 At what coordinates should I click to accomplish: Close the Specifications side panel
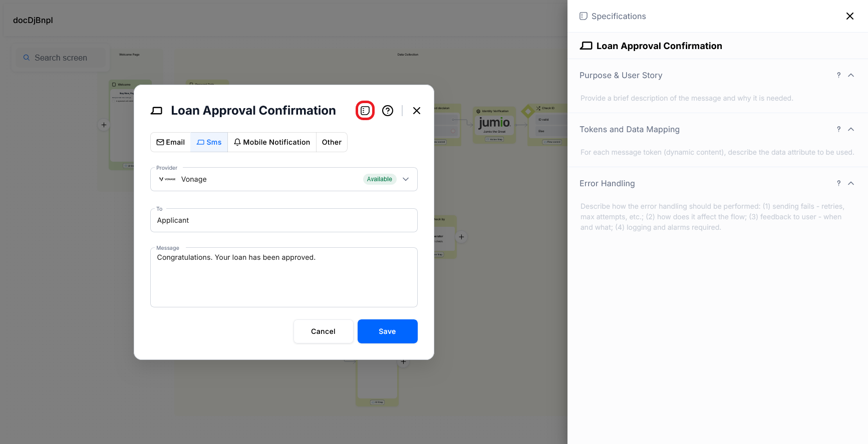coord(850,16)
